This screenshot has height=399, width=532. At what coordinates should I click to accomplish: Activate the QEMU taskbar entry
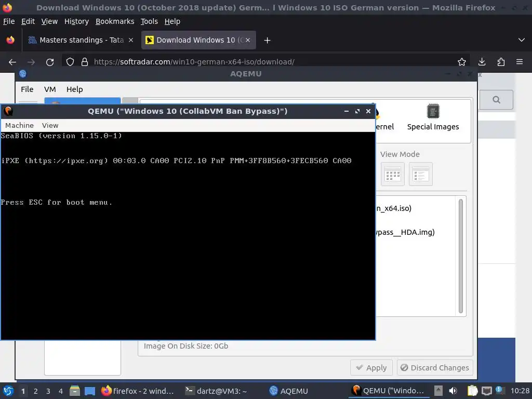[x=389, y=391]
